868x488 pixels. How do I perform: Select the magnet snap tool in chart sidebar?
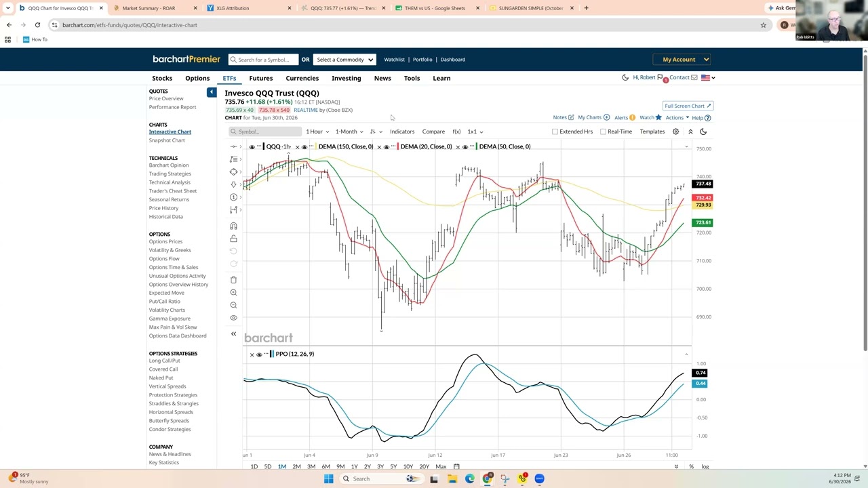[233, 226]
